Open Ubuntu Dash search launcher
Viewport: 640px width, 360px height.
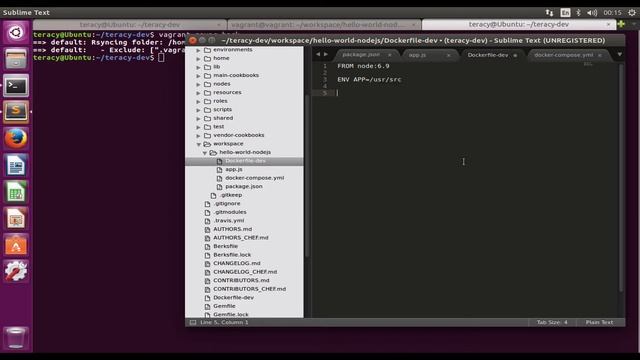coord(16,32)
